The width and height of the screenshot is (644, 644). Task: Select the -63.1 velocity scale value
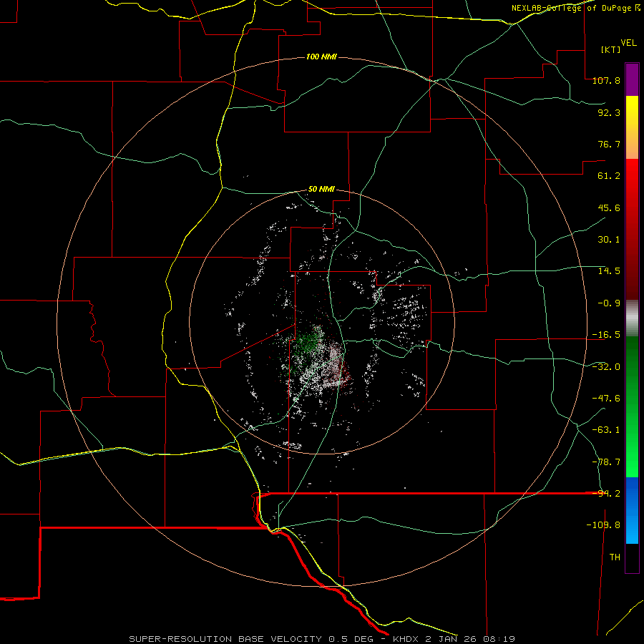click(606, 430)
